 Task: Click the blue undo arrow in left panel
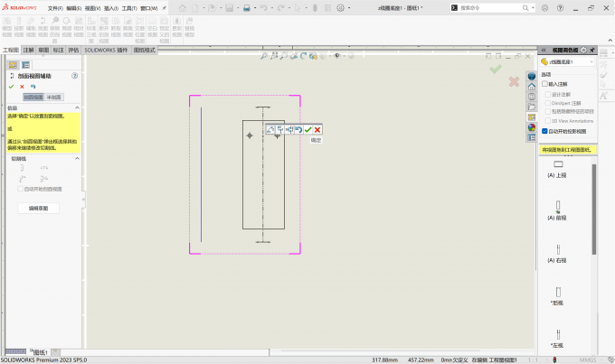pyautogui.click(x=33, y=87)
